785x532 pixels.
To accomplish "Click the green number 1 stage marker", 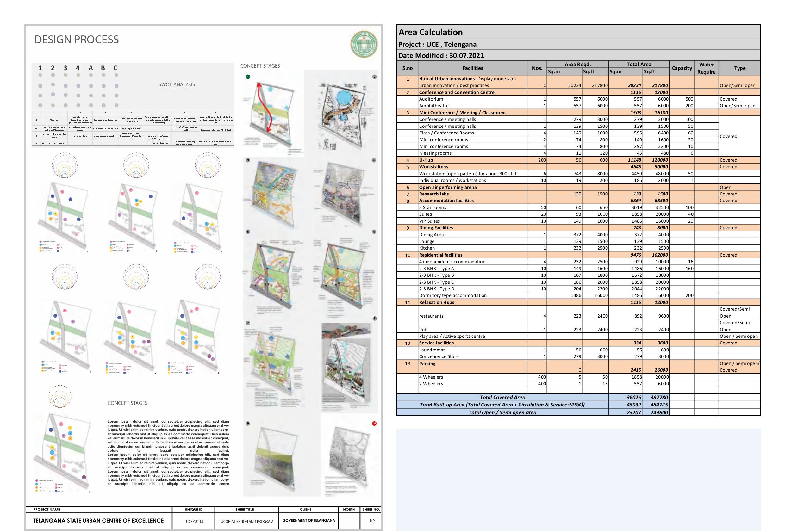I will [x=248, y=77].
